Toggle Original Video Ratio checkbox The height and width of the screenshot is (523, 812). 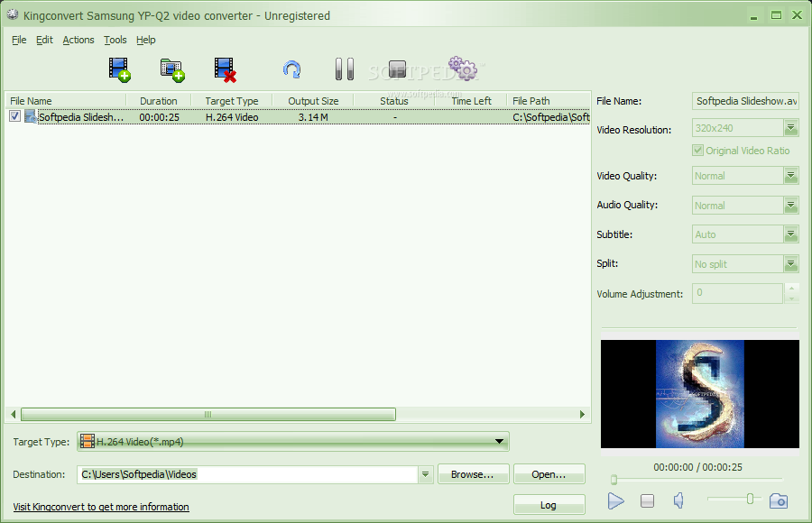(x=698, y=151)
